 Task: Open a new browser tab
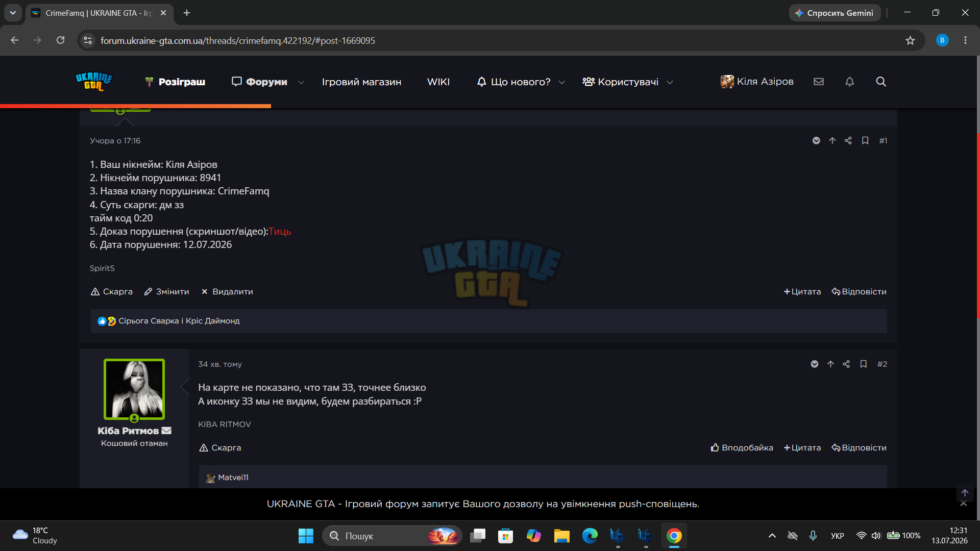[x=187, y=13]
